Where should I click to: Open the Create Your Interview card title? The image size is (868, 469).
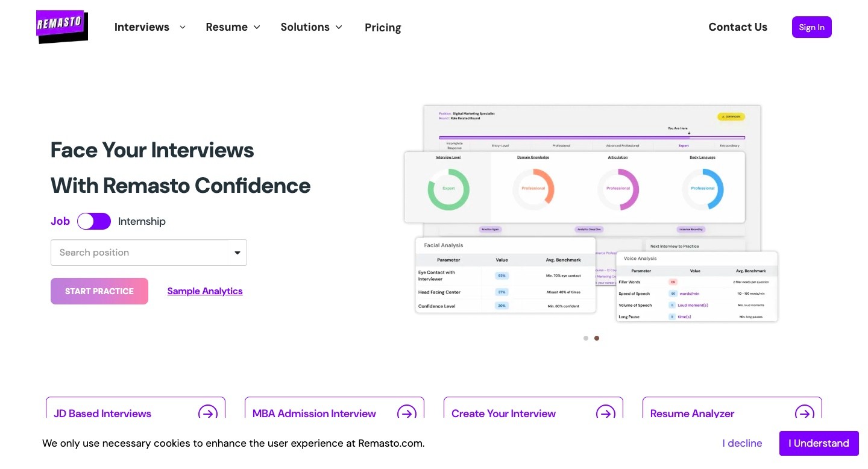tap(503, 414)
